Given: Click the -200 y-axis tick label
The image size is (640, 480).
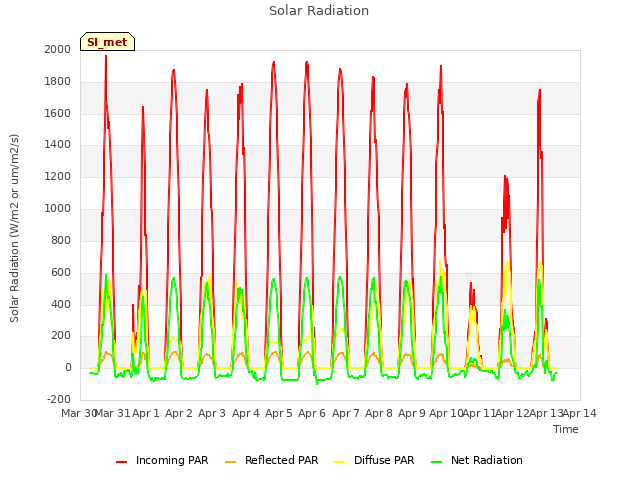Looking at the screenshot, I should coord(59,399).
